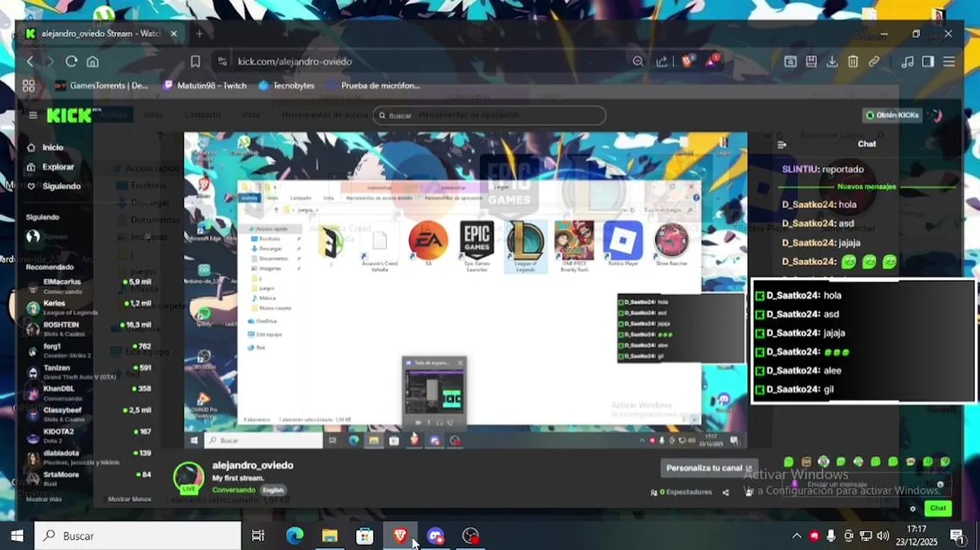
Task: Open zoom magnifier icon in address bar
Action: (x=638, y=62)
